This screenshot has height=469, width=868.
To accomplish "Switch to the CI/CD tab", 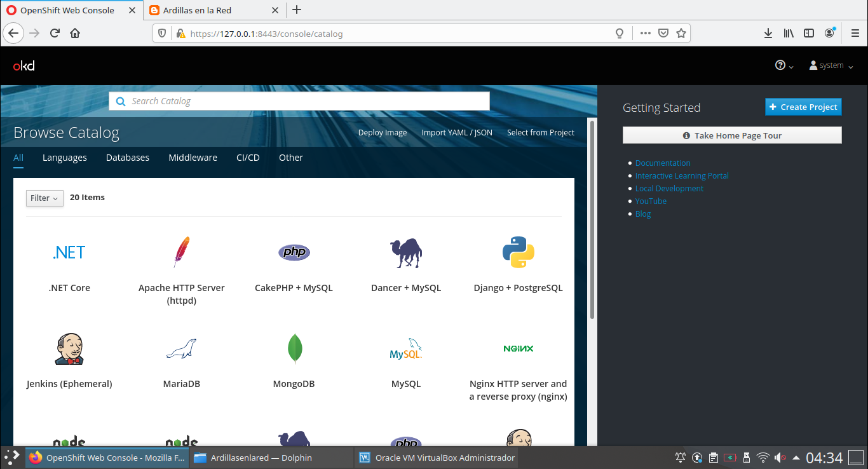I will tap(248, 158).
